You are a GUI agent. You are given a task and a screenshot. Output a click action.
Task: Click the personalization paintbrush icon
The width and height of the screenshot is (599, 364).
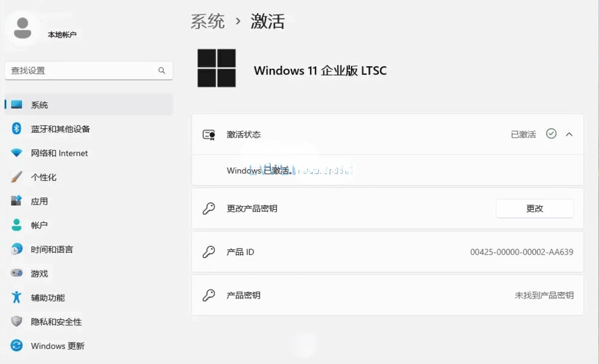(17, 177)
